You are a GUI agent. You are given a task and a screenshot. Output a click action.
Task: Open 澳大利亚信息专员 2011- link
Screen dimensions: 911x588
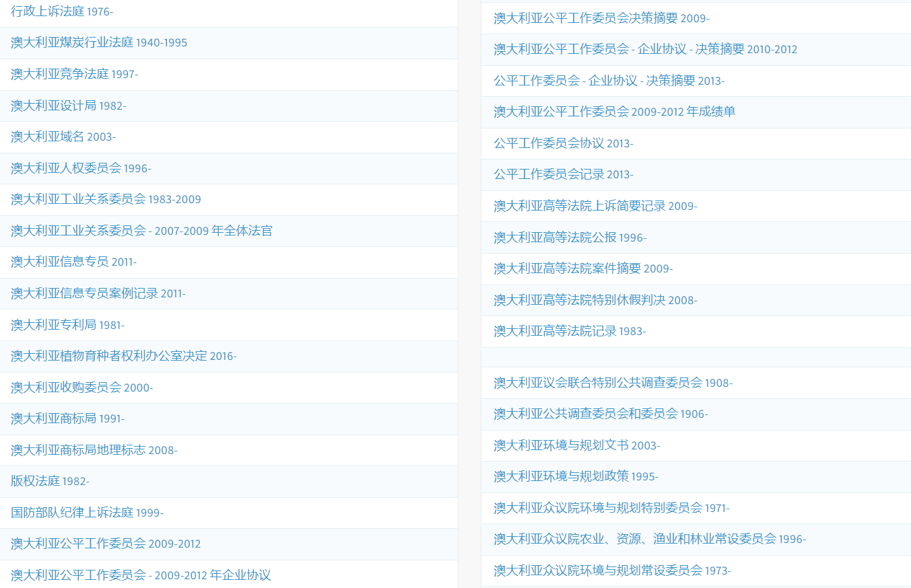tap(74, 262)
